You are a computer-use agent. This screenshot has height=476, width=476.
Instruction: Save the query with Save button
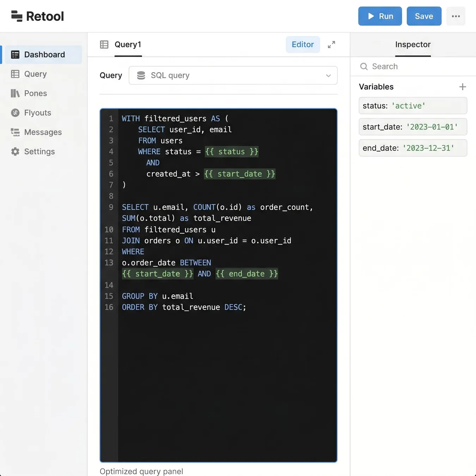424,16
